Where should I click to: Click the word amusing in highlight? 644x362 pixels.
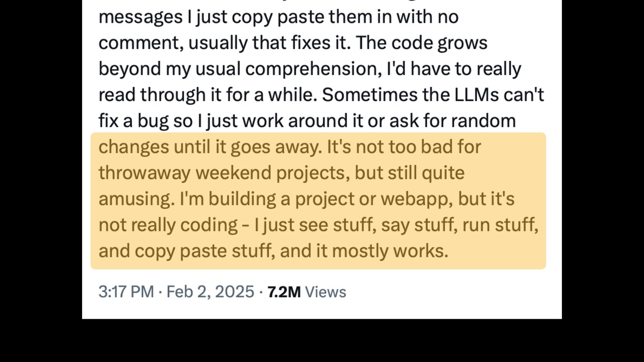click(x=134, y=199)
